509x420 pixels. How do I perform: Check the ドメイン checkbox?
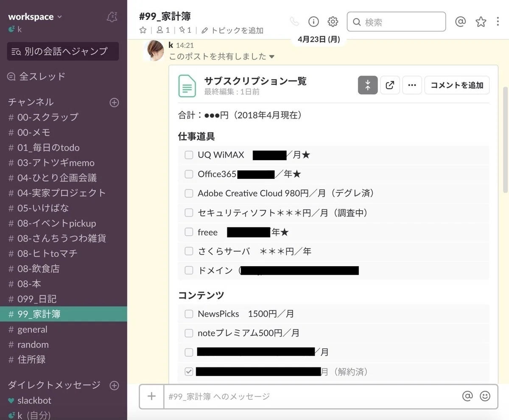[x=189, y=270]
